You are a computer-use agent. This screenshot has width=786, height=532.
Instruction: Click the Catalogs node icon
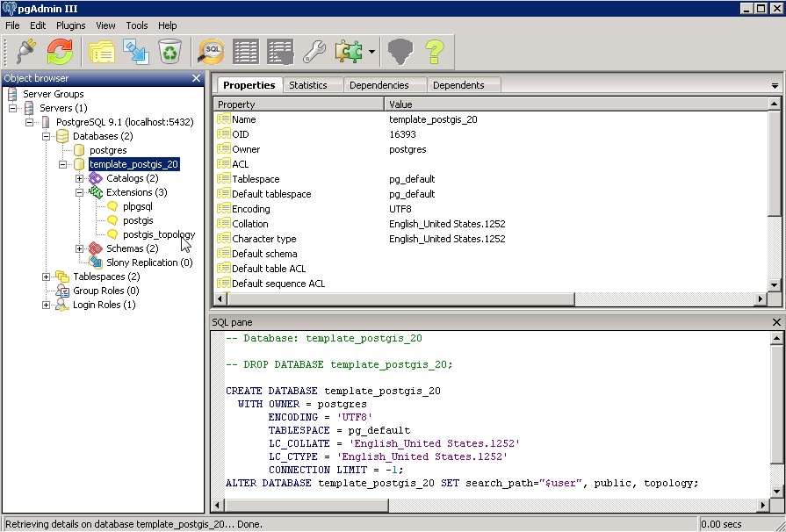click(x=95, y=178)
